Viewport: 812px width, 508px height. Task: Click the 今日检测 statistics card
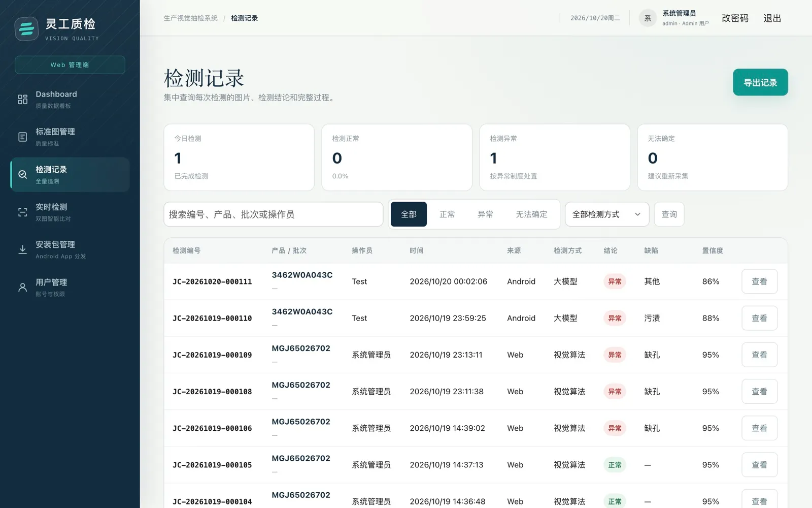239,157
